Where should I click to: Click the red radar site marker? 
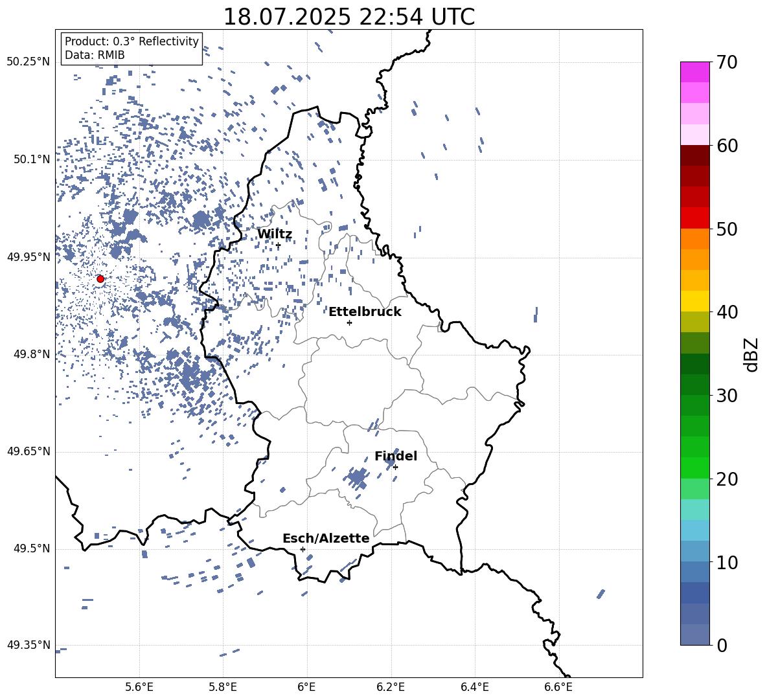tap(100, 279)
